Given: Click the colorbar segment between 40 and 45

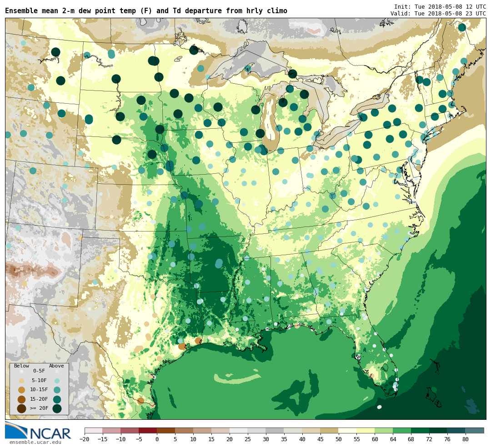Looking at the screenshot, I should tap(311, 430).
